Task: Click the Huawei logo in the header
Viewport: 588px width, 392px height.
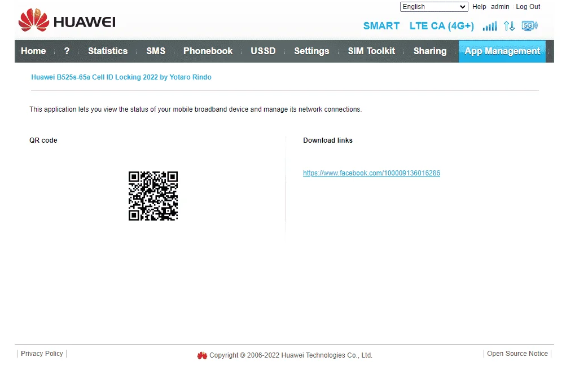Action: click(67, 20)
